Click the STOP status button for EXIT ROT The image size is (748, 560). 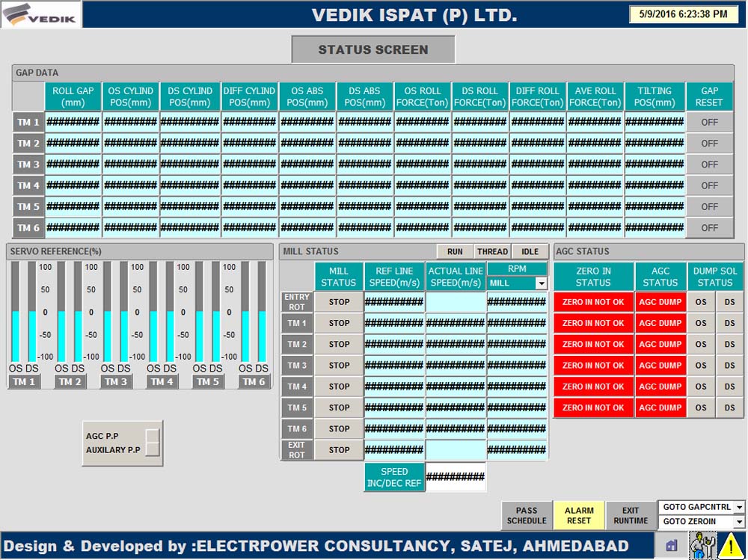point(339,450)
